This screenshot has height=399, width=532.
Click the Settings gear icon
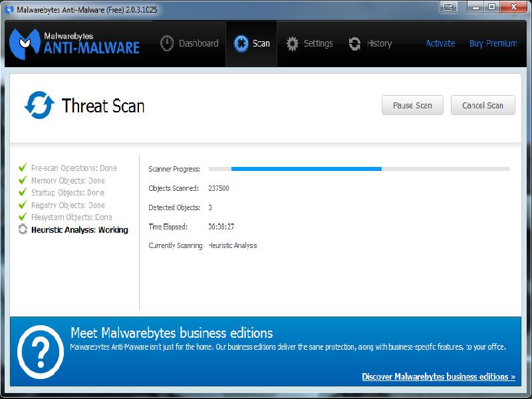pyautogui.click(x=292, y=44)
